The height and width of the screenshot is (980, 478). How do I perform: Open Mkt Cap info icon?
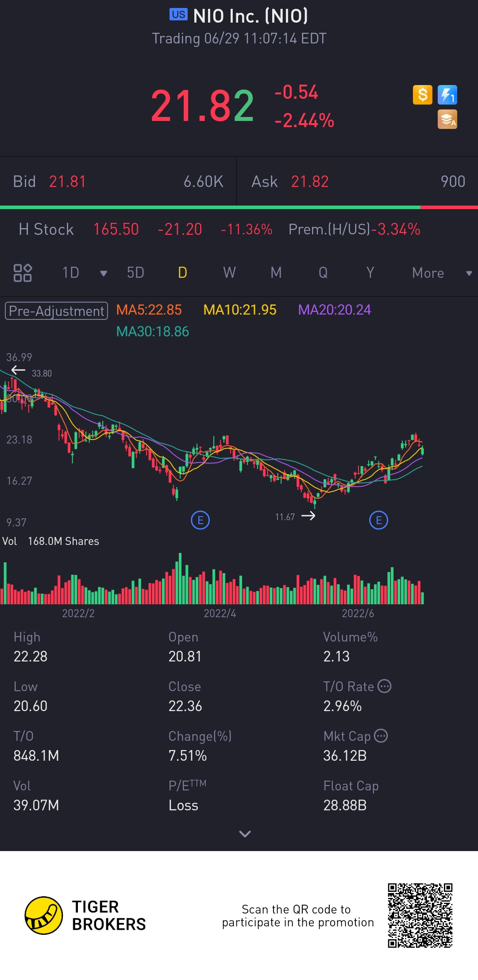[x=381, y=736]
